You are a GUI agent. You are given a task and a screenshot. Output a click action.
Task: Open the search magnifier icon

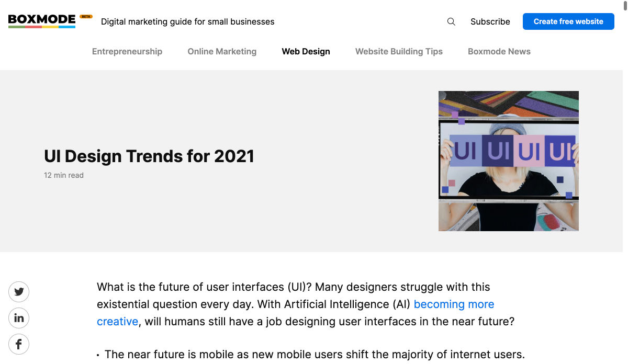pyautogui.click(x=451, y=21)
